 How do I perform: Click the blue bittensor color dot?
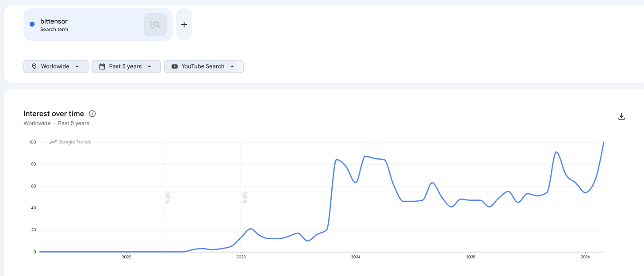[32, 24]
